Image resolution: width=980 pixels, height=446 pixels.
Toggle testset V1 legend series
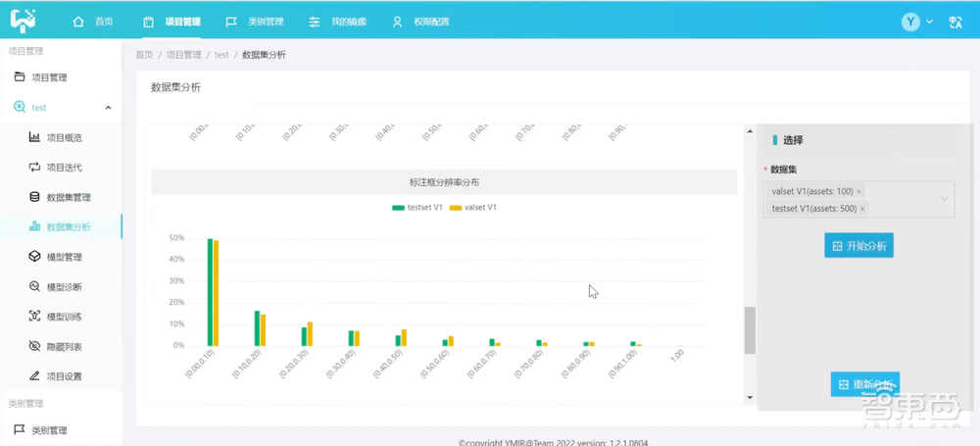point(417,208)
